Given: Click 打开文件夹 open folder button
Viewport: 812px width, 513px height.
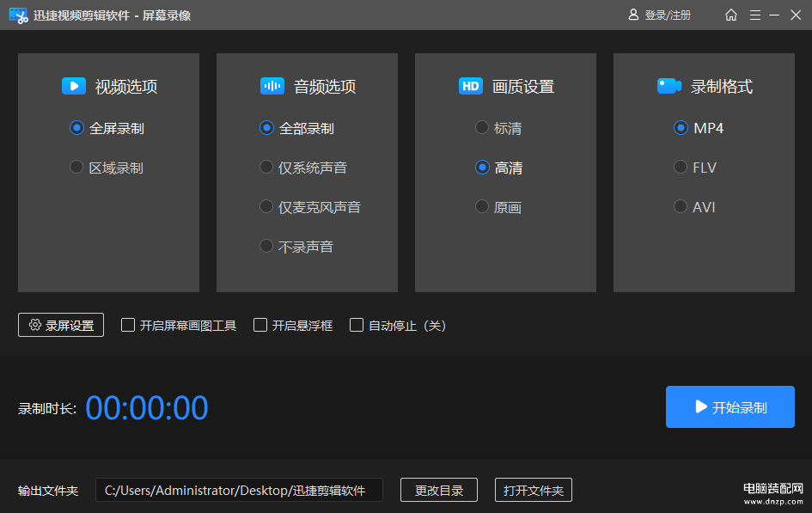Looking at the screenshot, I should [534, 490].
